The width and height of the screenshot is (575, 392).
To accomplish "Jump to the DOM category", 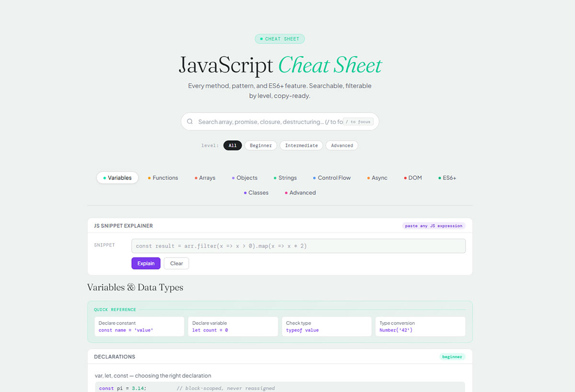I will [x=413, y=178].
